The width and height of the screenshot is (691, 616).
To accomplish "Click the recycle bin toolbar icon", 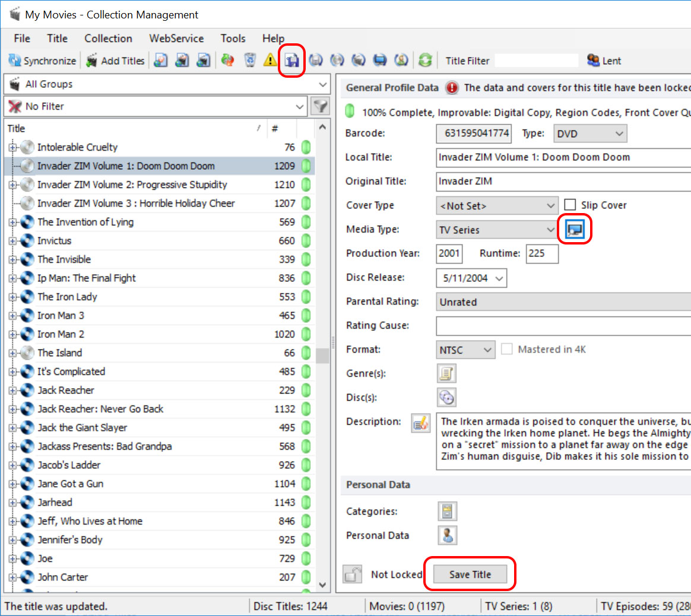I will tap(250, 61).
